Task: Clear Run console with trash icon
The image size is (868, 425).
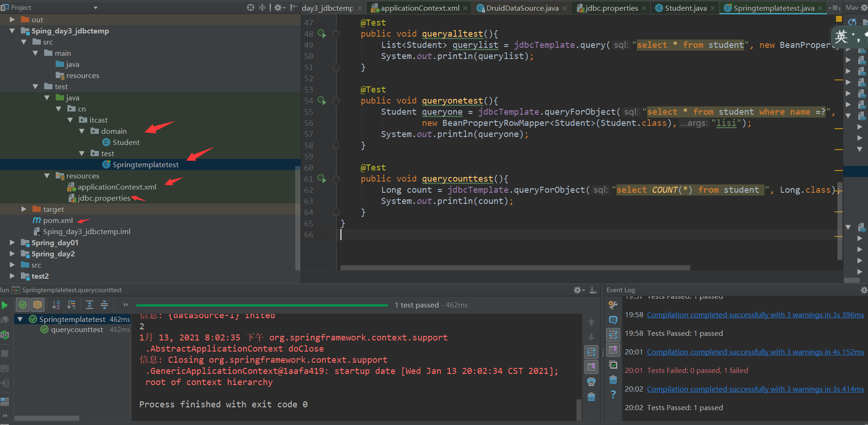Action: pyautogui.click(x=591, y=397)
